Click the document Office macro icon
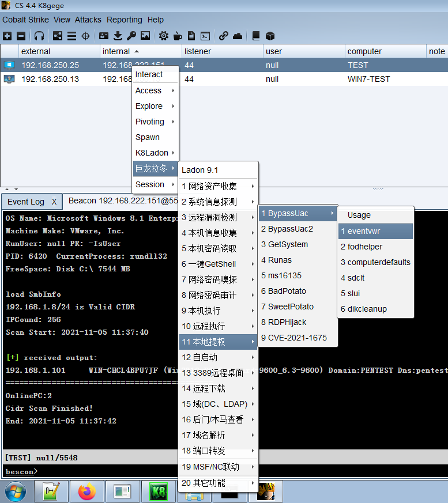Image resolution: width=448 pixels, height=503 pixels. tap(191, 36)
